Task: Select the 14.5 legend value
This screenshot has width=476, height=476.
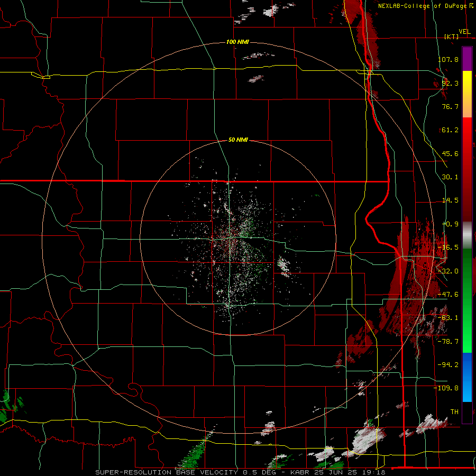Action: (450, 200)
